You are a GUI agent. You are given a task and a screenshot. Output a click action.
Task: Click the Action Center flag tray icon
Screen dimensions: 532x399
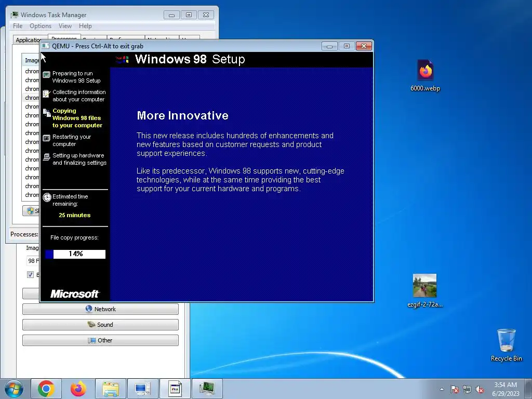(x=455, y=389)
